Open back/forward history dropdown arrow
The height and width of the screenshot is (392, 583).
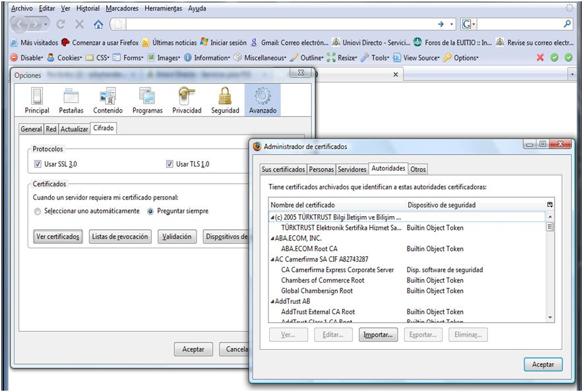click(46, 24)
